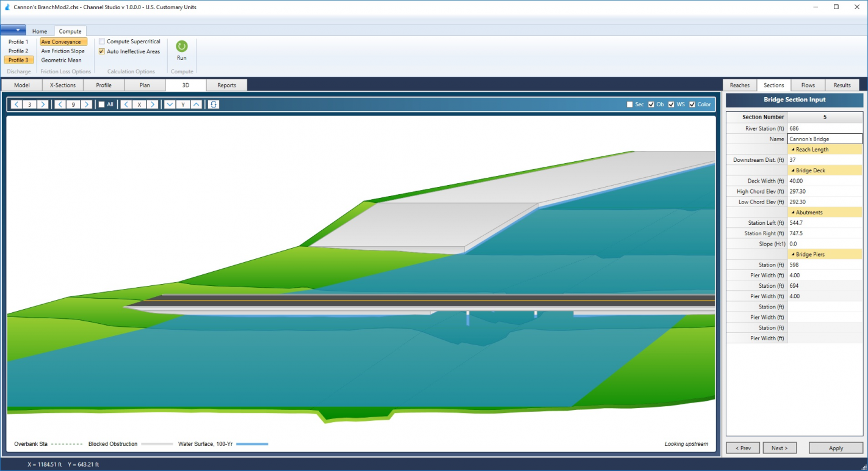Viewport: 868px width, 471px height.
Task: Toggle the Sec checkbox in the 3D toolbar
Action: pos(630,104)
